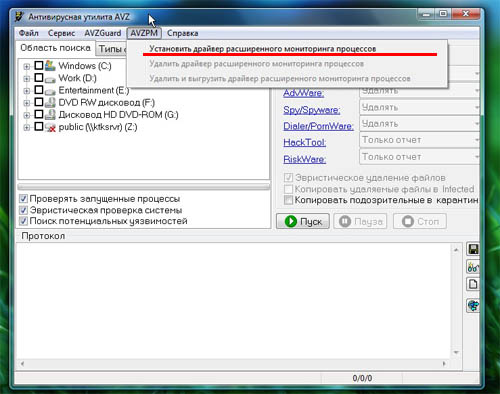This screenshot has width=500, height=394.
Task: Open the Справка menu
Action: coord(182,33)
